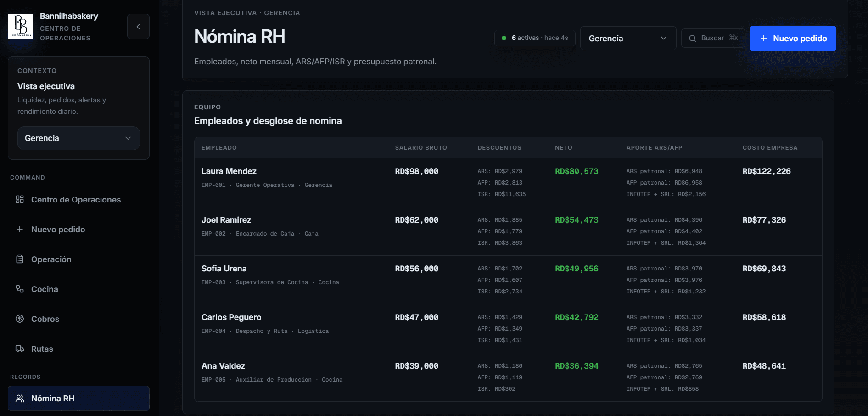Click net pay RD$49,956
Image resolution: width=868 pixels, height=416 pixels.
(x=577, y=269)
